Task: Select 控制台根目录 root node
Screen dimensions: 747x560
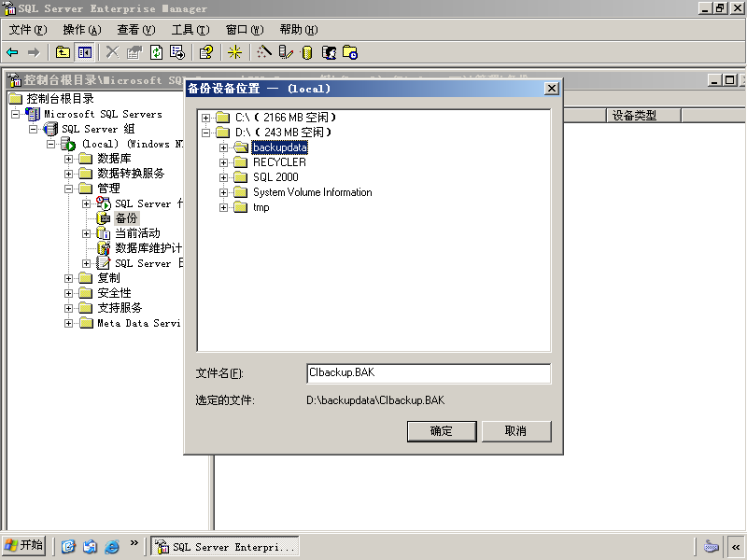Action: point(60,99)
